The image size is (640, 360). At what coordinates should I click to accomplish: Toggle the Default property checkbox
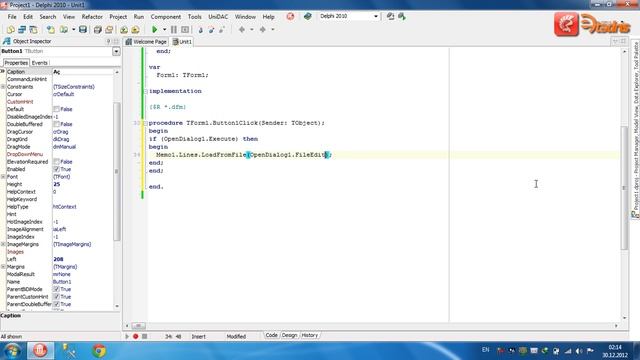click(x=56, y=109)
